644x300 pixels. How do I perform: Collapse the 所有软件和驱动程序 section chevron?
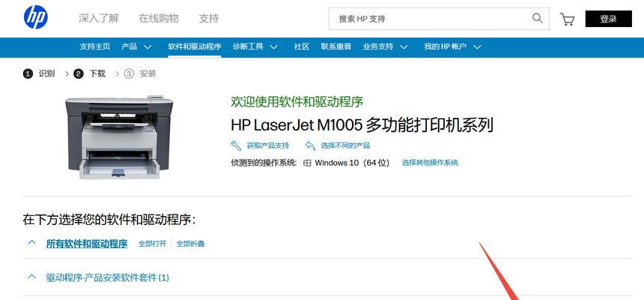pyautogui.click(x=31, y=243)
